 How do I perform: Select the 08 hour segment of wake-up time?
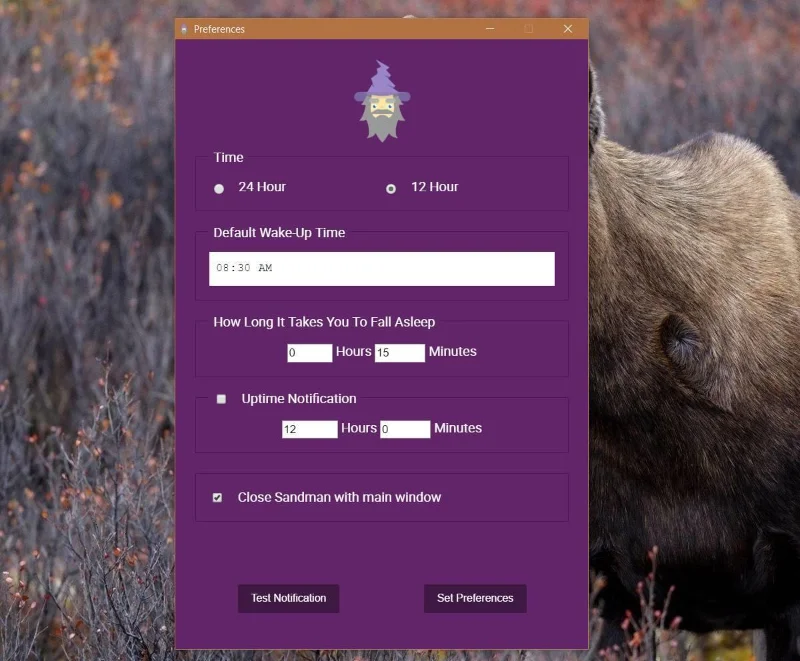[222, 268]
